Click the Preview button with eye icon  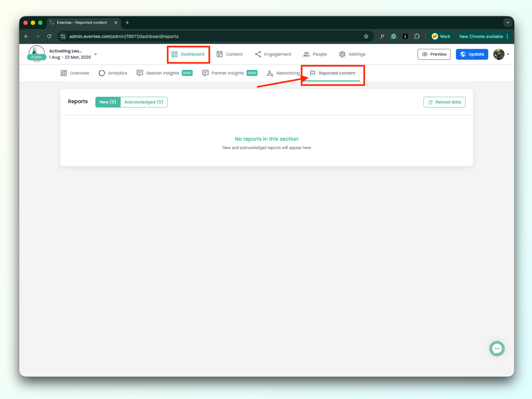(x=434, y=54)
